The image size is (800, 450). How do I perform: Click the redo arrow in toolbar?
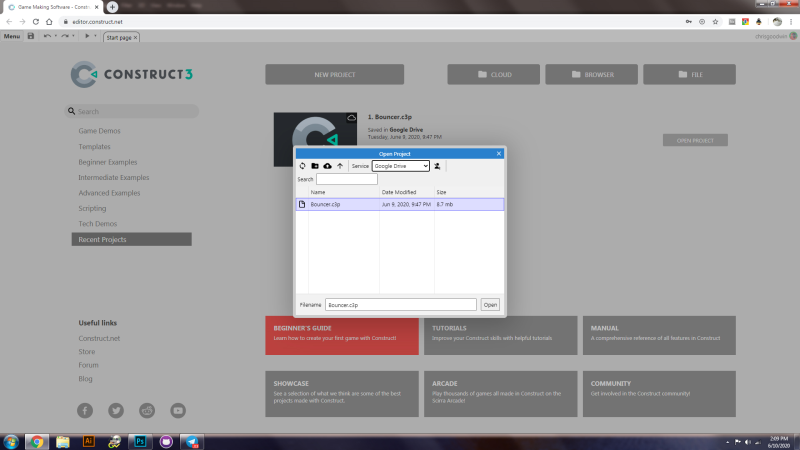pyautogui.click(x=65, y=36)
